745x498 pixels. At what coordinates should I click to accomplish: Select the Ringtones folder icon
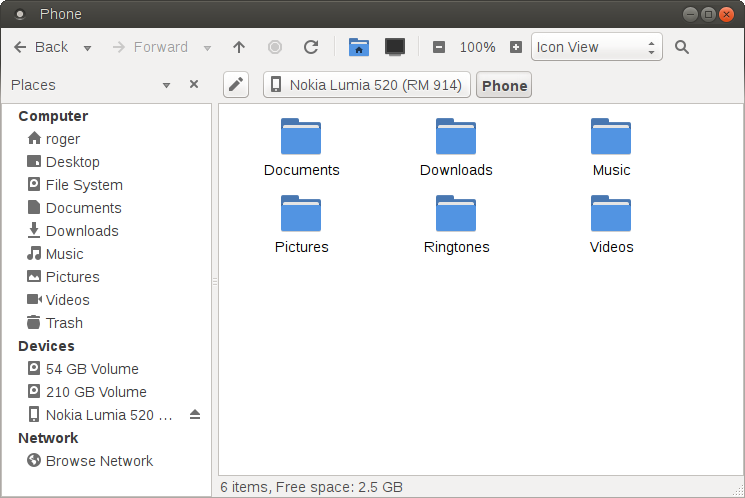point(456,214)
